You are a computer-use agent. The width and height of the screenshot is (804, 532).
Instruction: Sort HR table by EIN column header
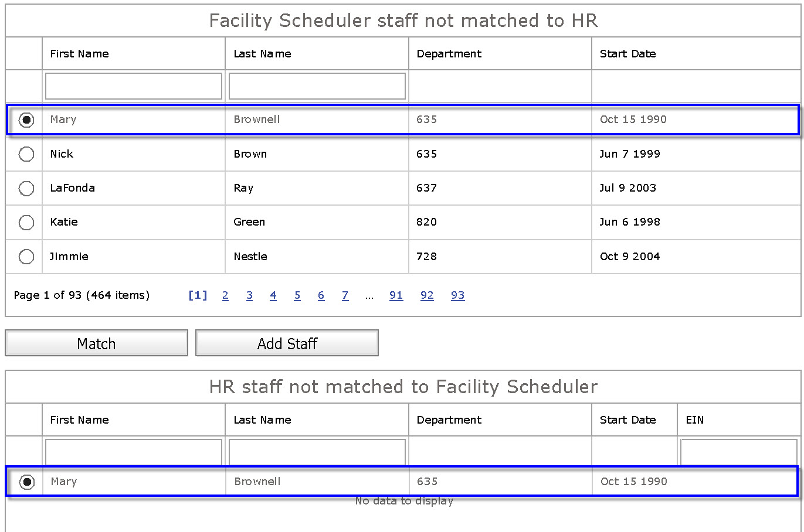coord(694,420)
